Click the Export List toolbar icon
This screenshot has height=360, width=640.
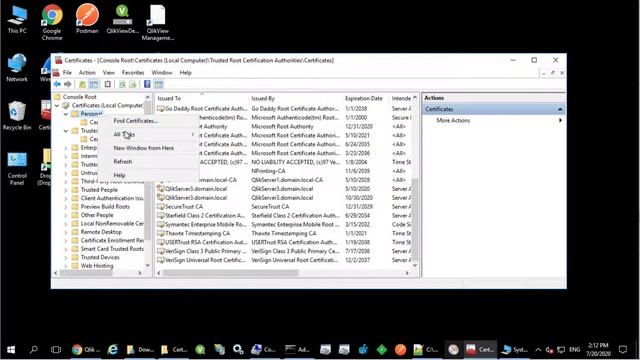pos(133,84)
